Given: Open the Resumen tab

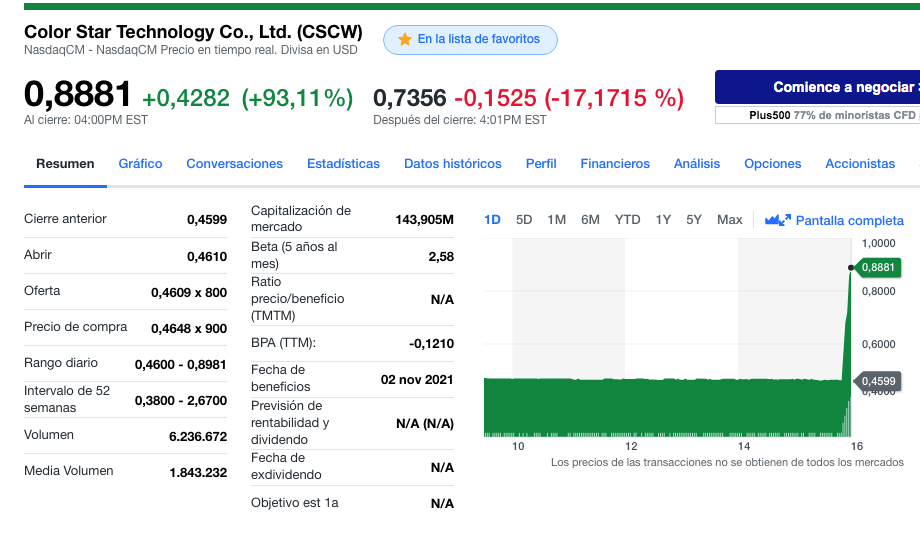Looking at the screenshot, I should 65,164.
